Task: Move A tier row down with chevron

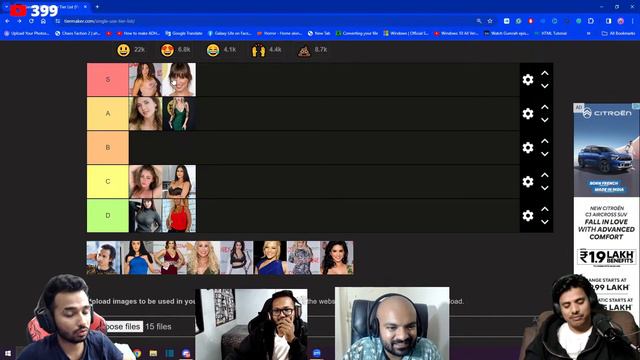Action: point(544,120)
